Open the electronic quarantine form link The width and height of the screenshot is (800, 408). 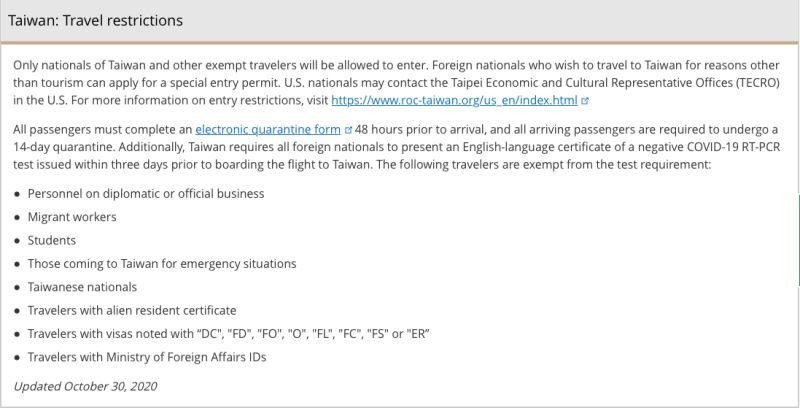coord(268,130)
